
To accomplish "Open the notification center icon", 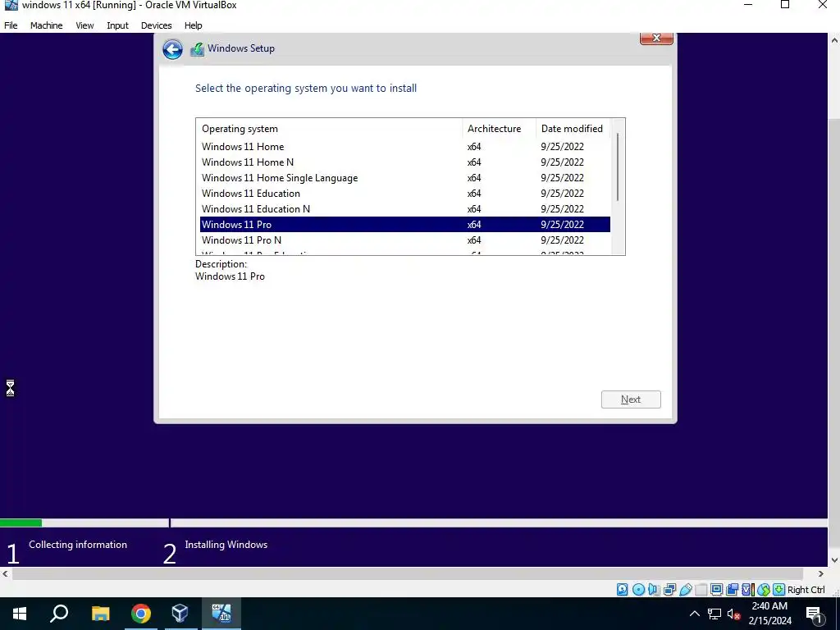I will coord(814,614).
